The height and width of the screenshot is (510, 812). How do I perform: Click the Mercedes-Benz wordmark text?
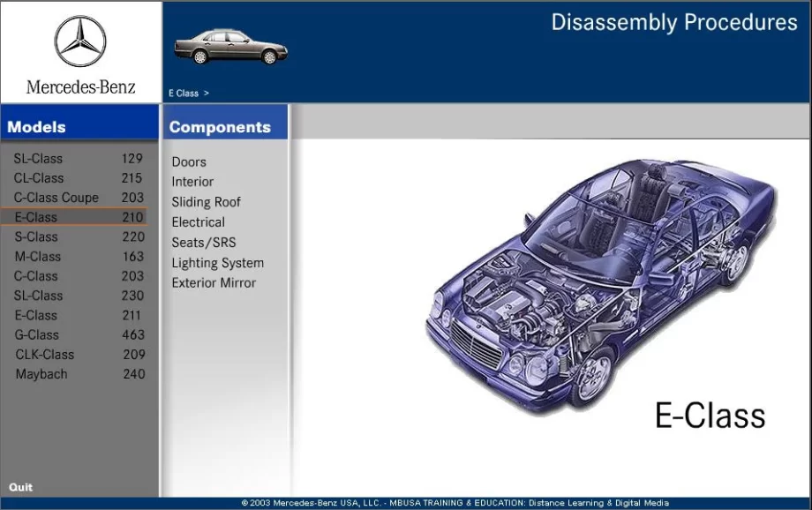(81, 87)
